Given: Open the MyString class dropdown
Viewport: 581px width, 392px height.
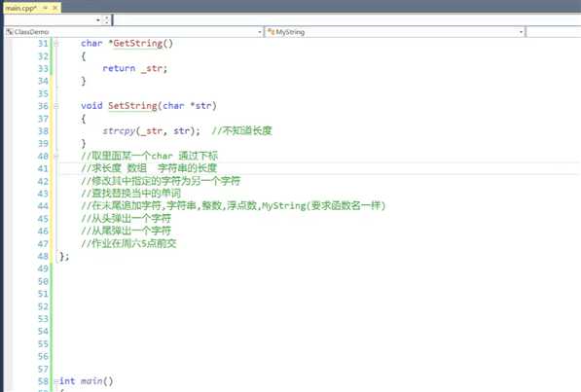Looking at the screenshot, I should tap(521, 32).
